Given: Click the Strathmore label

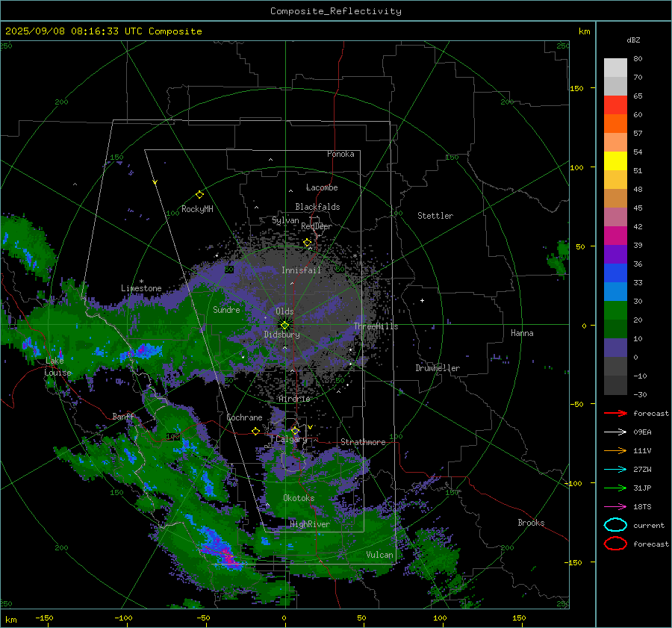Looking at the screenshot, I should [363, 442].
